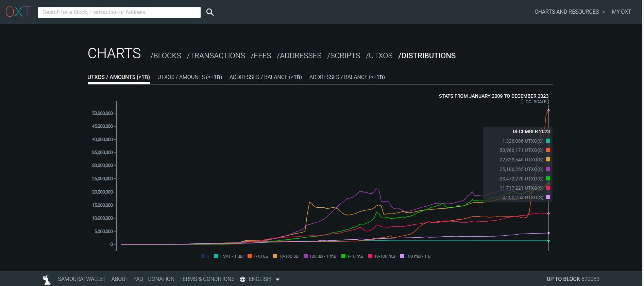Viewport: 644px width, 286px height.
Task: Click the magnifying glass search icon
Action: point(210,12)
